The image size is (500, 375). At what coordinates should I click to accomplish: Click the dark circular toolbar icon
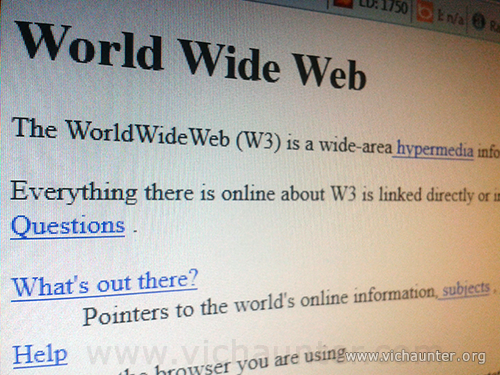pyautogui.click(x=479, y=21)
